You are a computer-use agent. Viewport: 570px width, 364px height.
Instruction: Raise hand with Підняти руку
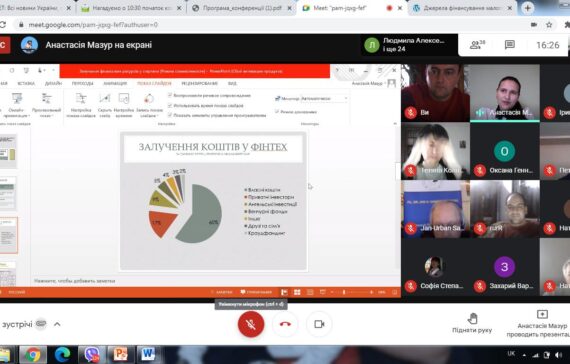[x=472, y=323]
